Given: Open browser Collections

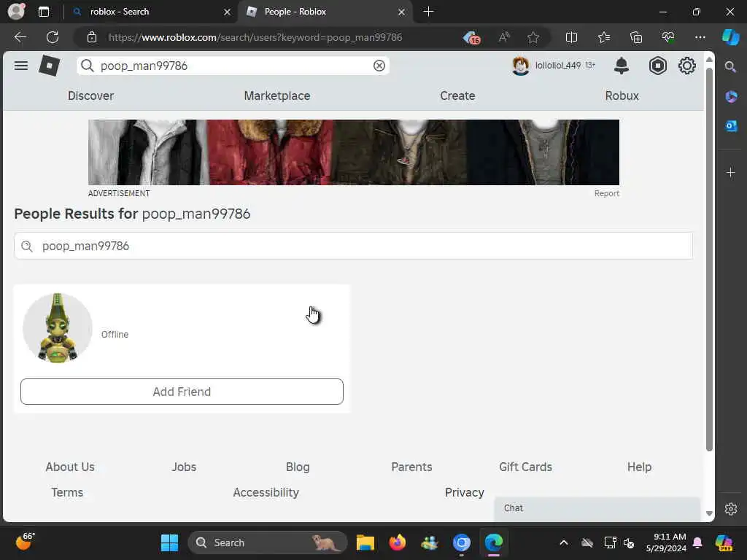Looking at the screenshot, I should tap(636, 37).
